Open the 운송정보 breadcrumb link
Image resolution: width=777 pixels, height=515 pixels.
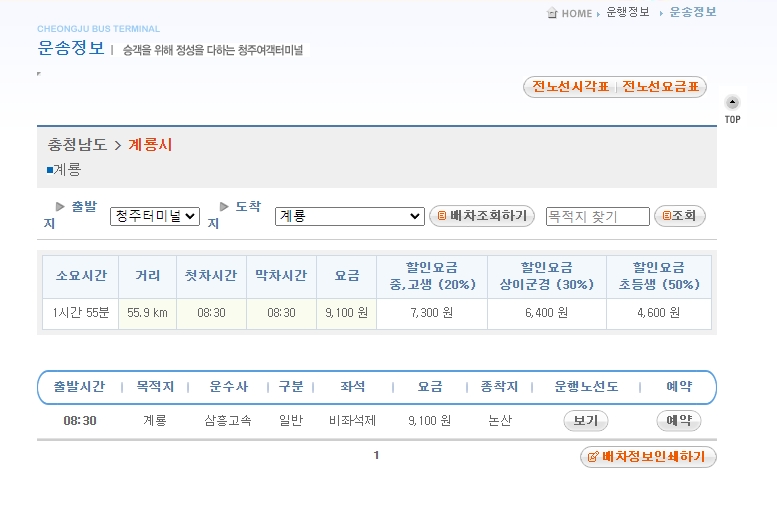693,12
